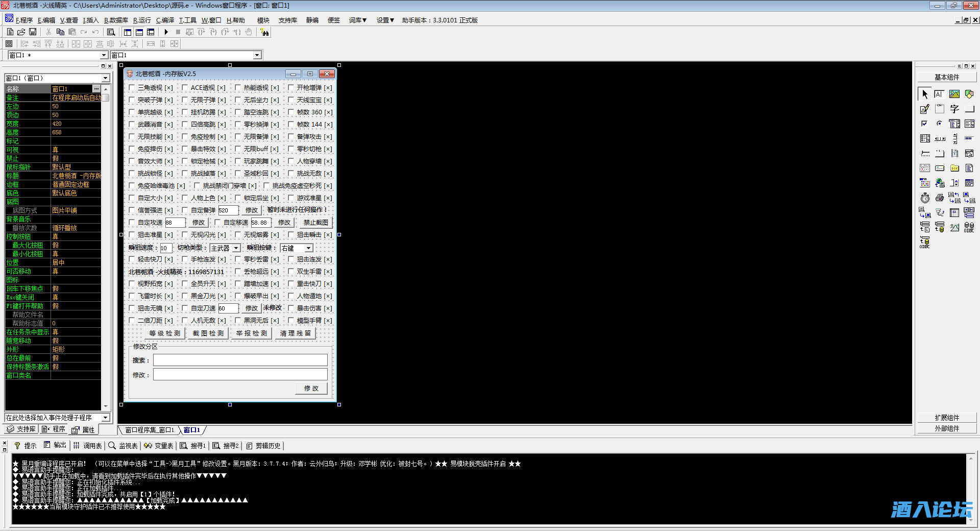
Task: Click the 搜索 input field
Action: [240, 360]
